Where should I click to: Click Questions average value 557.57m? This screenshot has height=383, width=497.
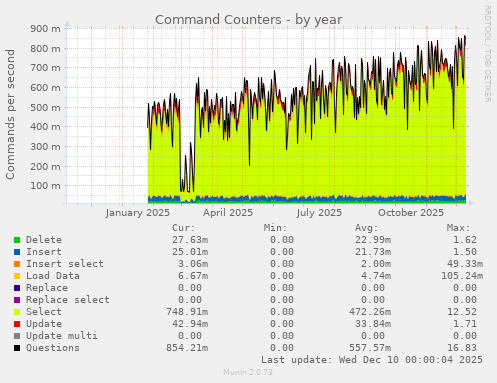[x=370, y=348]
